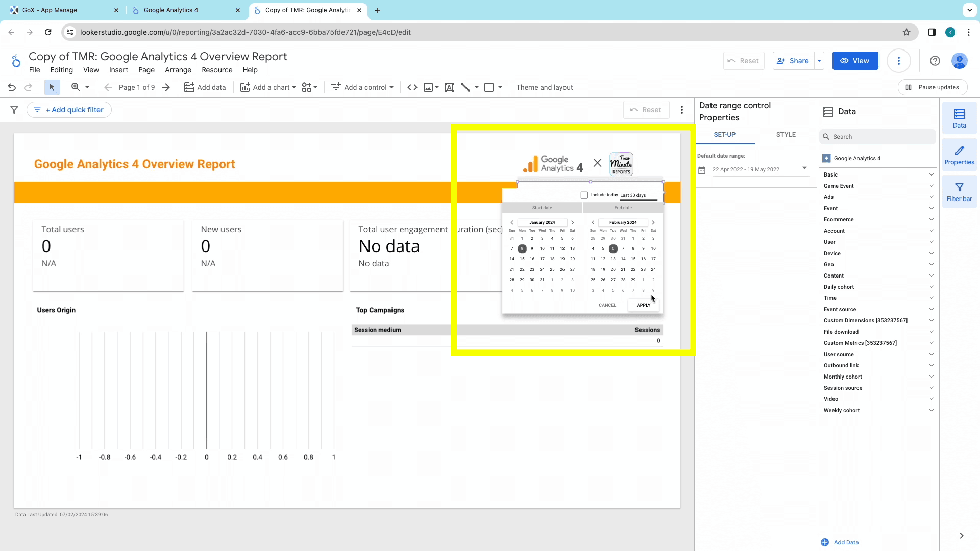
Task: Click the Share button
Action: [794, 61]
